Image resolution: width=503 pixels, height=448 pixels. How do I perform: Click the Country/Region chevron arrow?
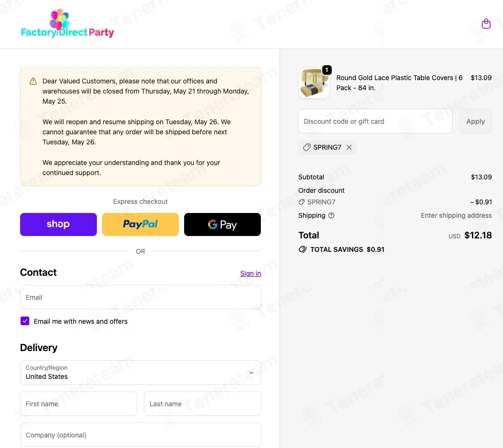pyautogui.click(x=251, y=373)
